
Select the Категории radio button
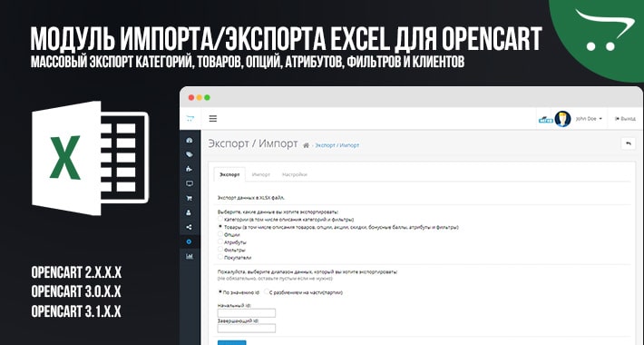220,219
